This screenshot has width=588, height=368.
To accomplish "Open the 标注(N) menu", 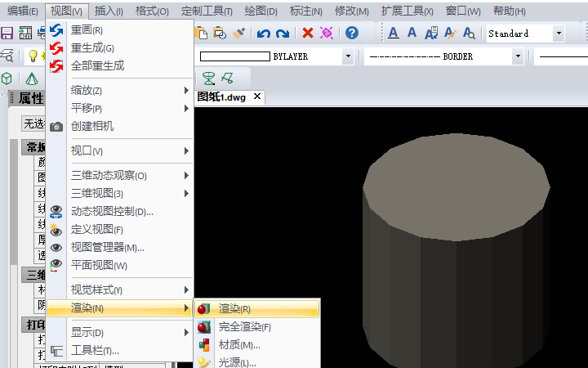I will click(x=306, y=11).
